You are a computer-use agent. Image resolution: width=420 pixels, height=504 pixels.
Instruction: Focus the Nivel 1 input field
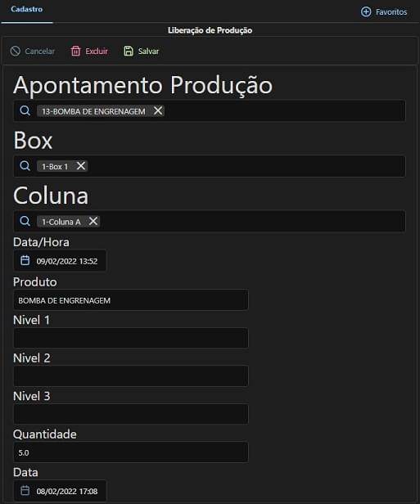click(130, 338)
